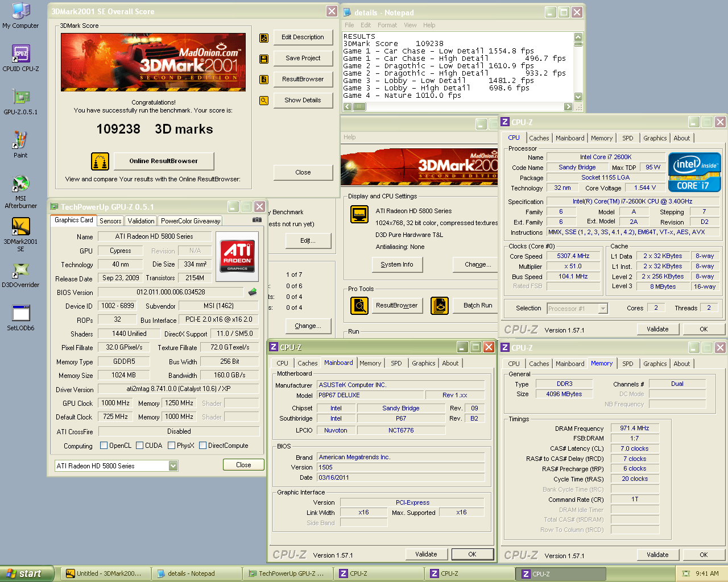Open Notepad Format menu
The image size is (728, 582).
[387, 25]
